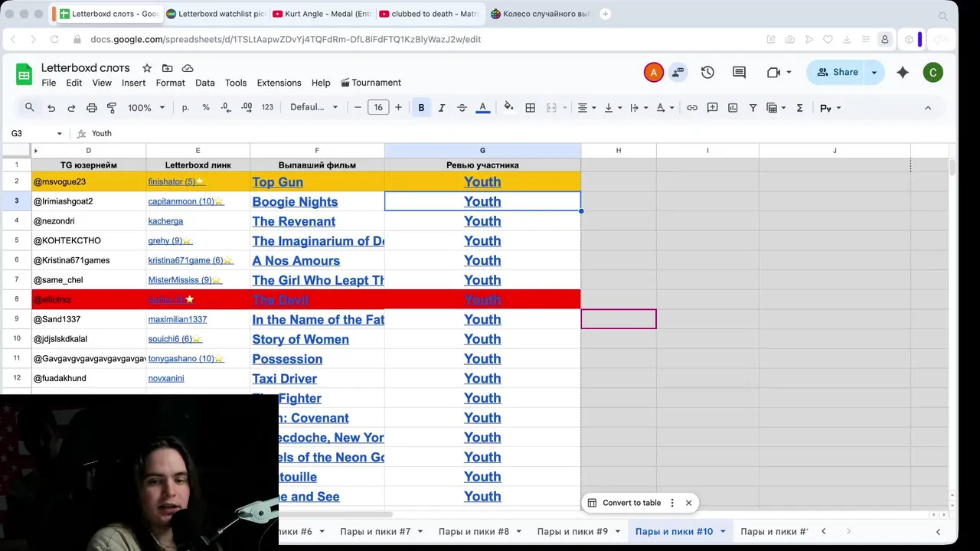980x551 pixels.
Task: Print the spreadsheet
Action: pos(92,108)
